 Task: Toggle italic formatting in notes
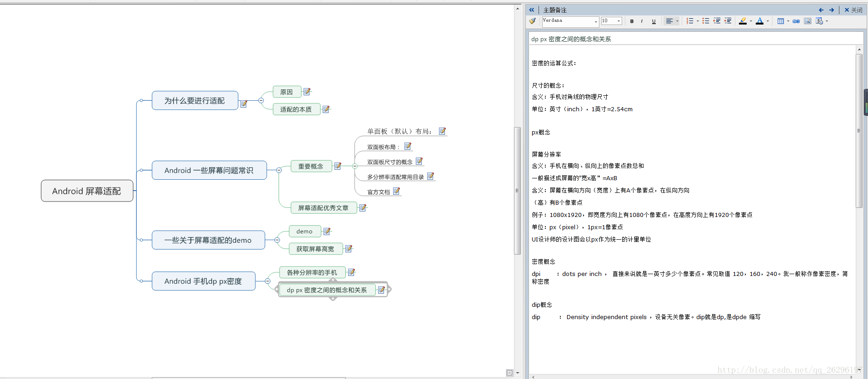[642, 21]
